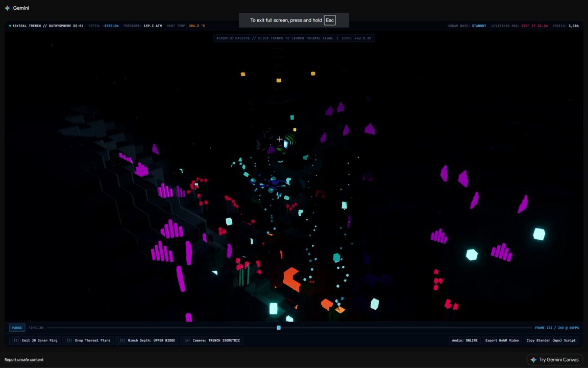Viewport: 588px width, 368px height.
Task: Click the Try Gemini Canvas button
Action: tap(555, 360)
